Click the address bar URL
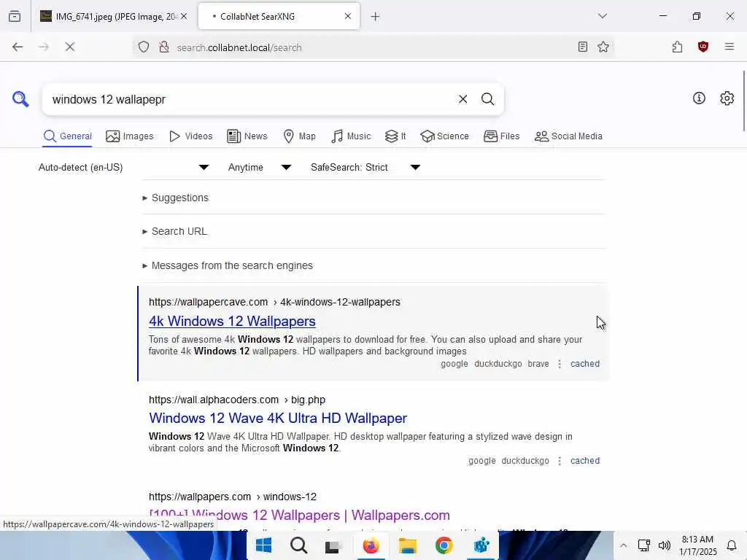The image size is (747, 560). click(239, 47)
